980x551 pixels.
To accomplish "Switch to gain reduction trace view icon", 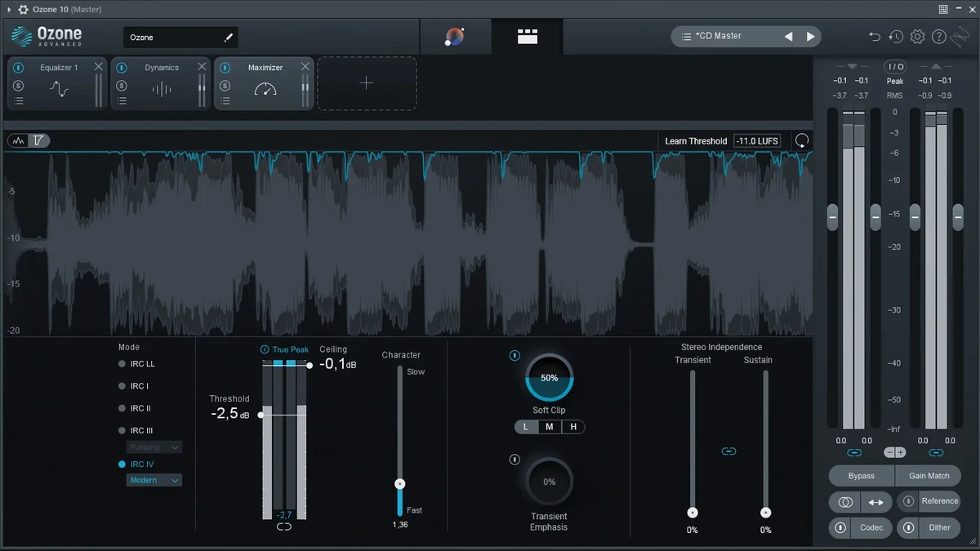I will click(x=38, y=140).
